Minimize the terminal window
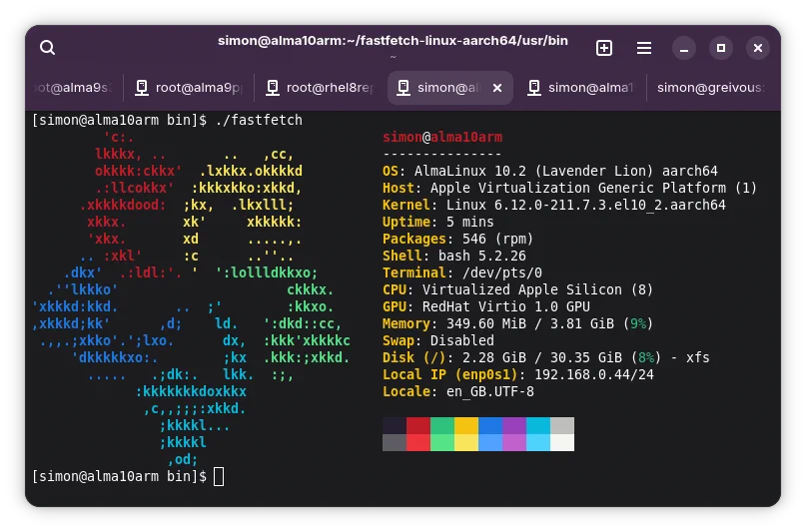The width and height of the screenshot is (806, 532). (684, 48)
